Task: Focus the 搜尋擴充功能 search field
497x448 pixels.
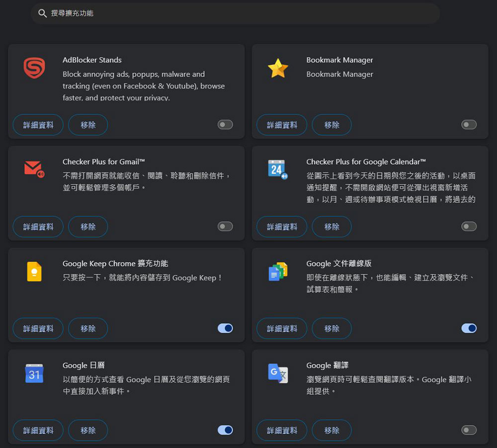Action: (239, 13)
